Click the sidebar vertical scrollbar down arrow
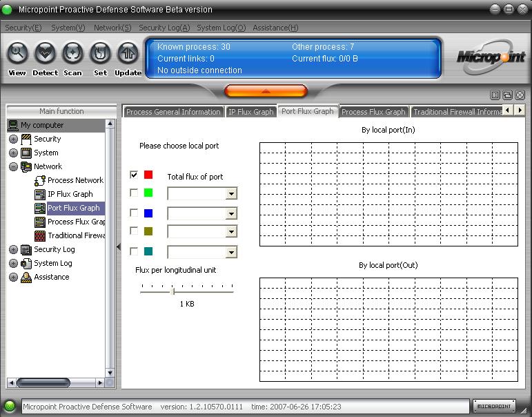This screenshot has height=417, width=532. (110, 373)
